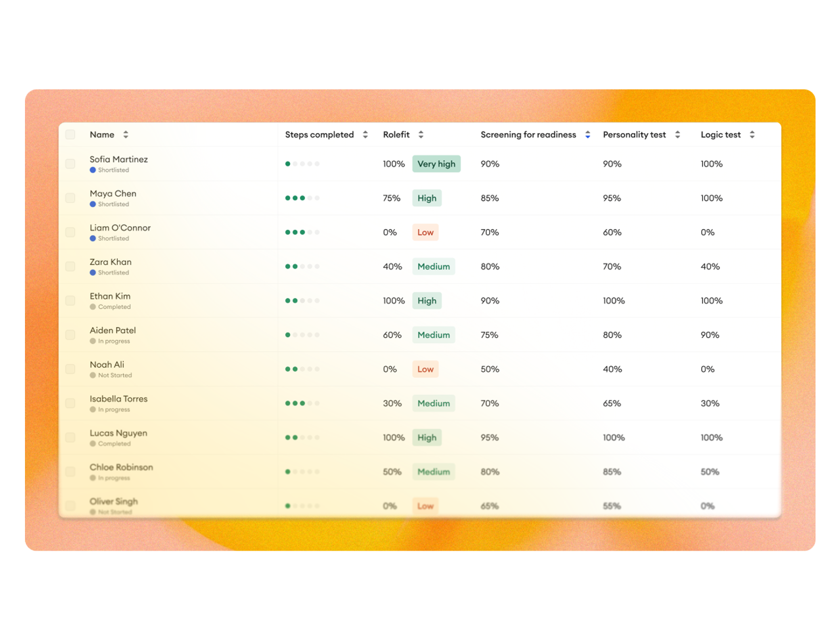Open Zara Khan's candidate name
Screen dimensions: 840x640
[110, 262]
